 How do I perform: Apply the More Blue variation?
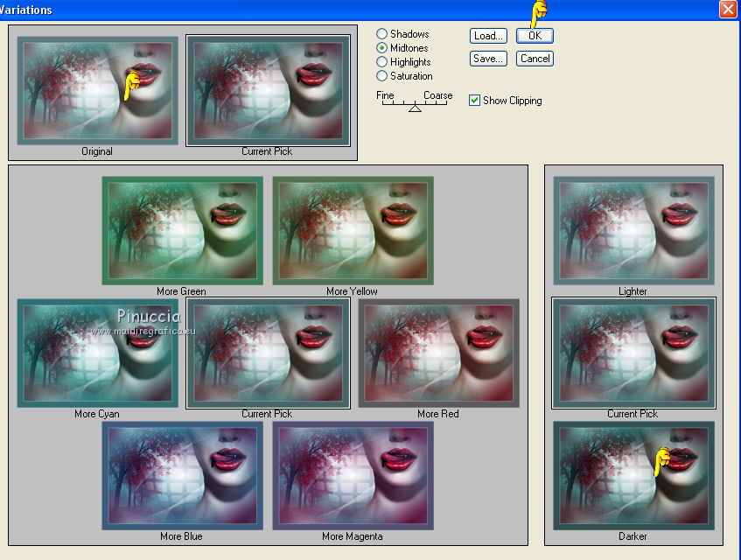(x=183, y=475)
